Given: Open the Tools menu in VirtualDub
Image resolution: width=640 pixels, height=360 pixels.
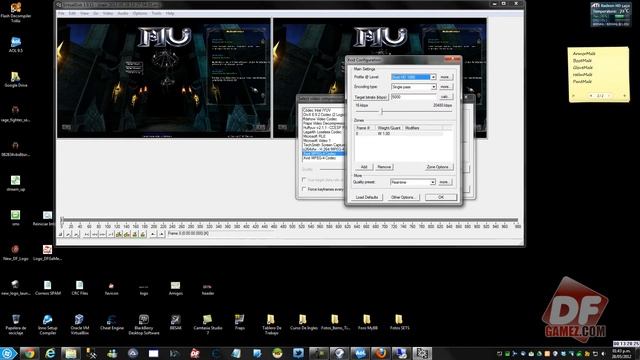Looking at the screenshot, I should [x=157, y=13].
